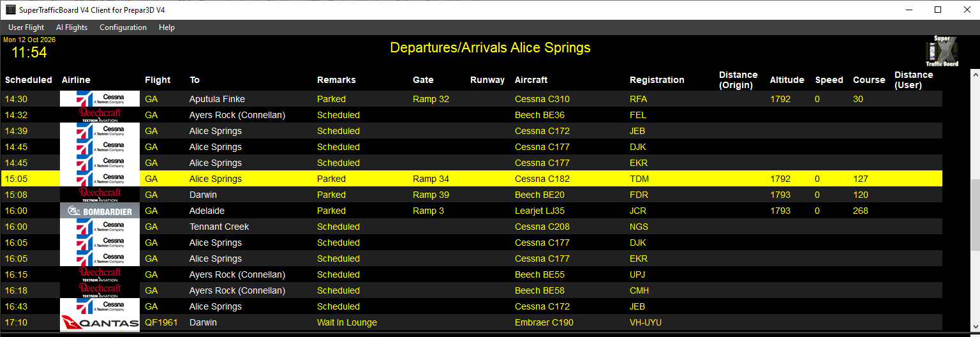This screenshot has width=980, height=337.
Task: Click the Cessna logo in the 16:43 row
Action: [x=100, y=306]
